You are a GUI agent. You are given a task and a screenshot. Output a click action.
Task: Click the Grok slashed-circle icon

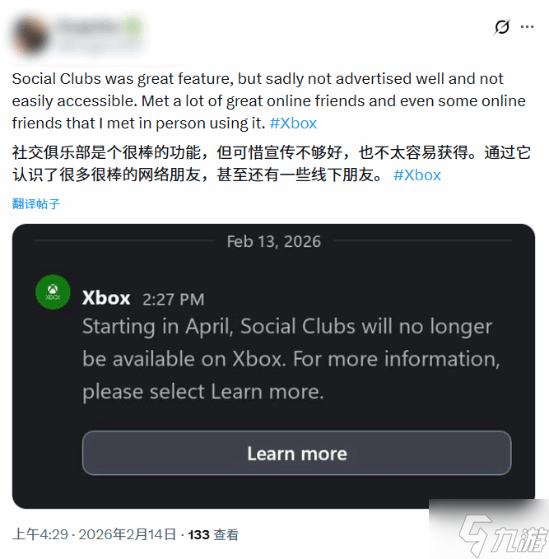[x=502, y=27]
